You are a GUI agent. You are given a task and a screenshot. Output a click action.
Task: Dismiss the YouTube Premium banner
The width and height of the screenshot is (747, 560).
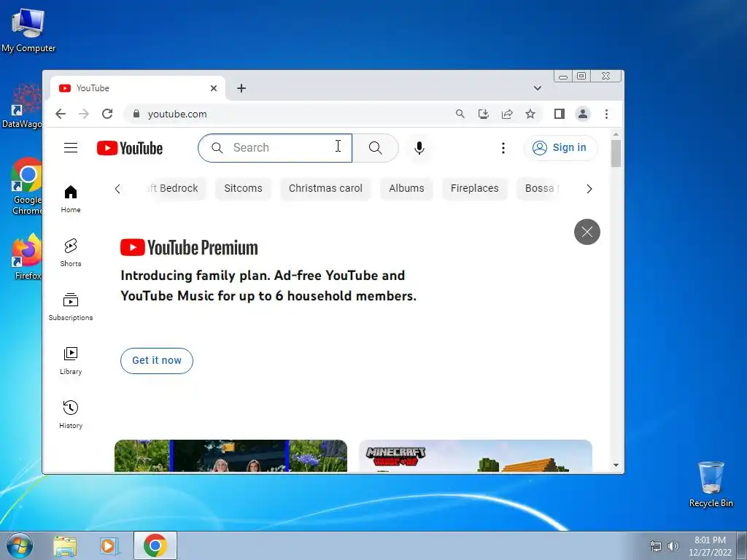[x=587, y=232]
